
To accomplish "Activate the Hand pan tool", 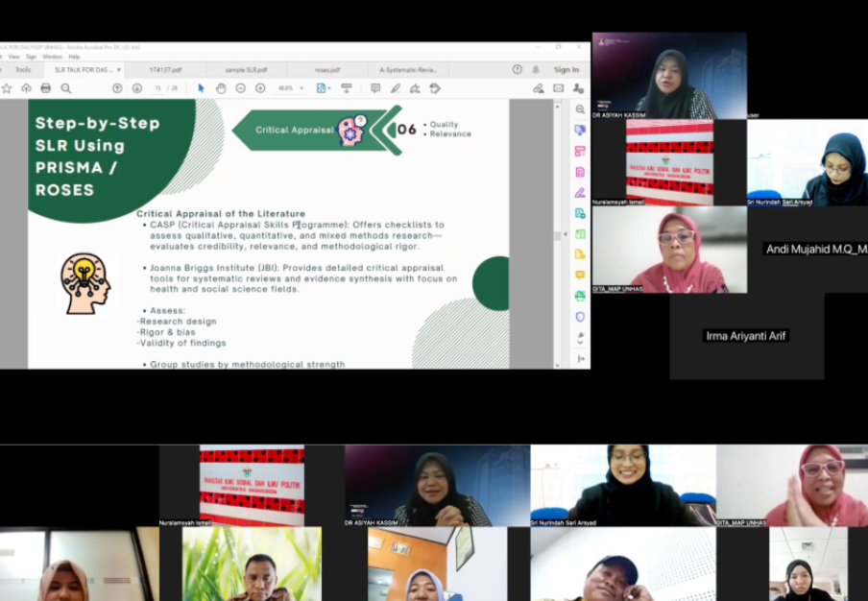I will pos(221,88).
